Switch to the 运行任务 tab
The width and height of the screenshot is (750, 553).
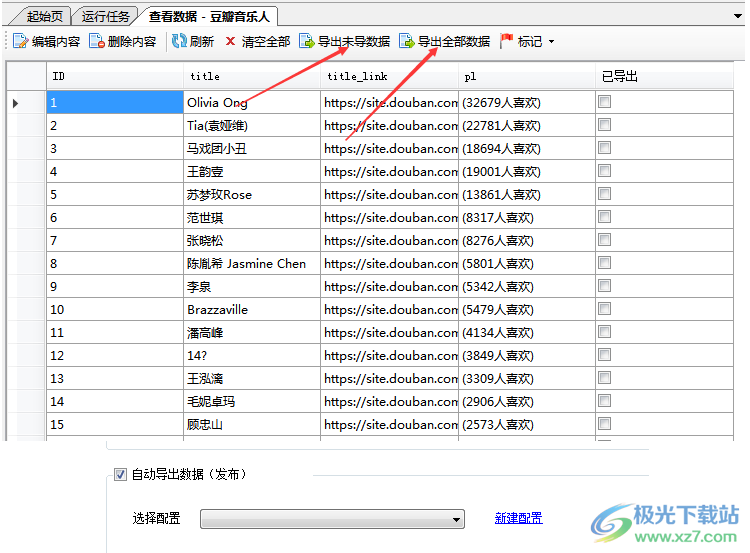click(x=105, y=17)
